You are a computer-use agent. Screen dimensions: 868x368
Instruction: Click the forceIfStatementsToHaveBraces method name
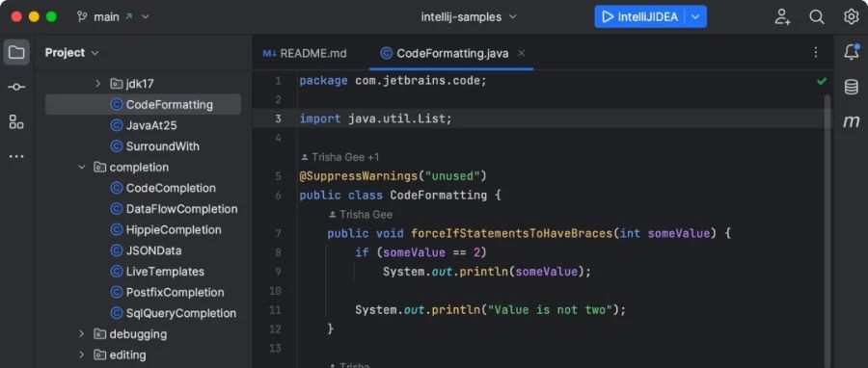511,233
